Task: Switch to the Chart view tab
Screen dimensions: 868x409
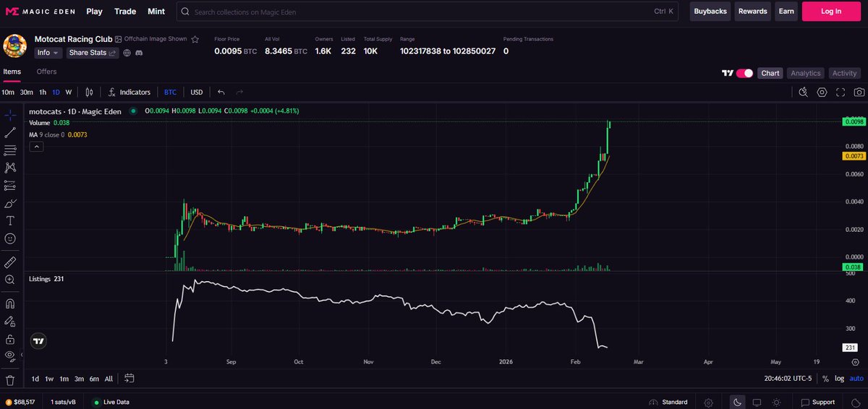Action: [770, 73]
